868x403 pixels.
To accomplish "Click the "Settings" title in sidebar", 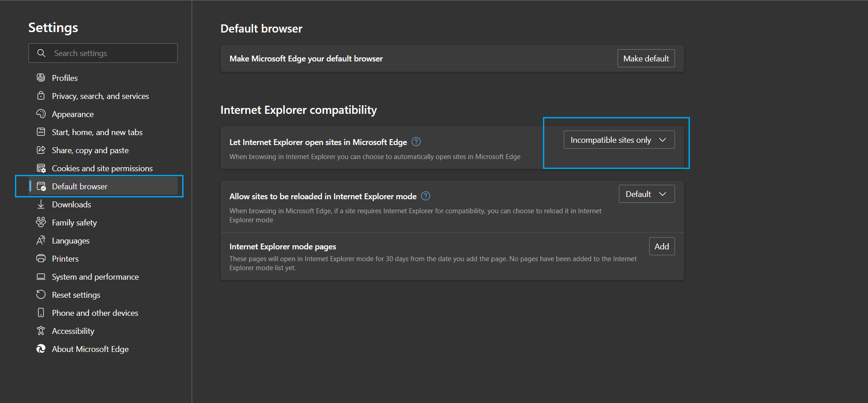I will [x=53, y=28].
